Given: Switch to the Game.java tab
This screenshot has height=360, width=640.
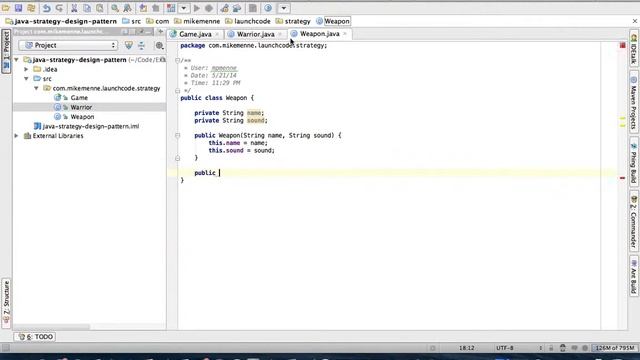Looking at the screenshot, I should [x=195, y=34].
